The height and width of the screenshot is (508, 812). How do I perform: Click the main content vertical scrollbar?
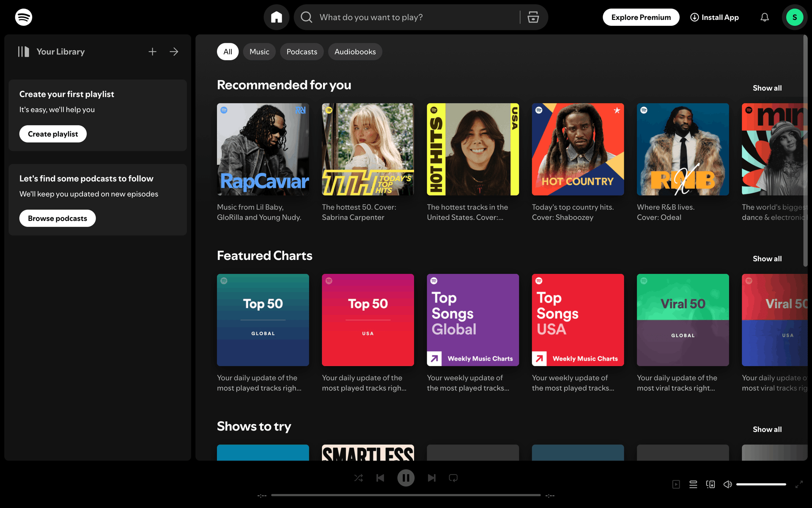(x=805, y=151)
